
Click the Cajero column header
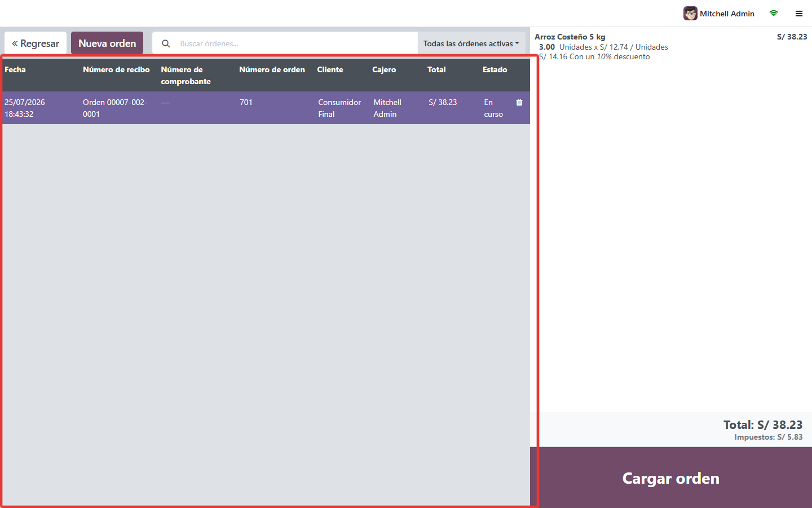384,69
